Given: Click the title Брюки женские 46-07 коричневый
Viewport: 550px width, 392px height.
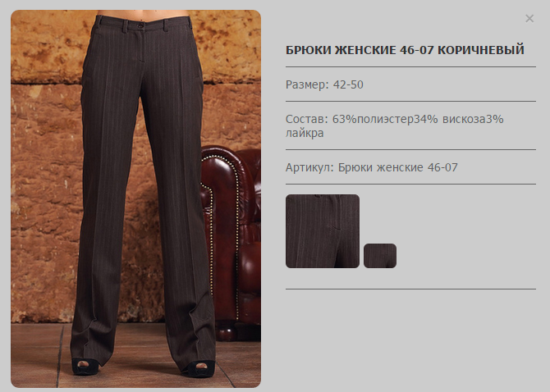Looking at the screenshot, I should pyautogui.click(x=405, y=50).
